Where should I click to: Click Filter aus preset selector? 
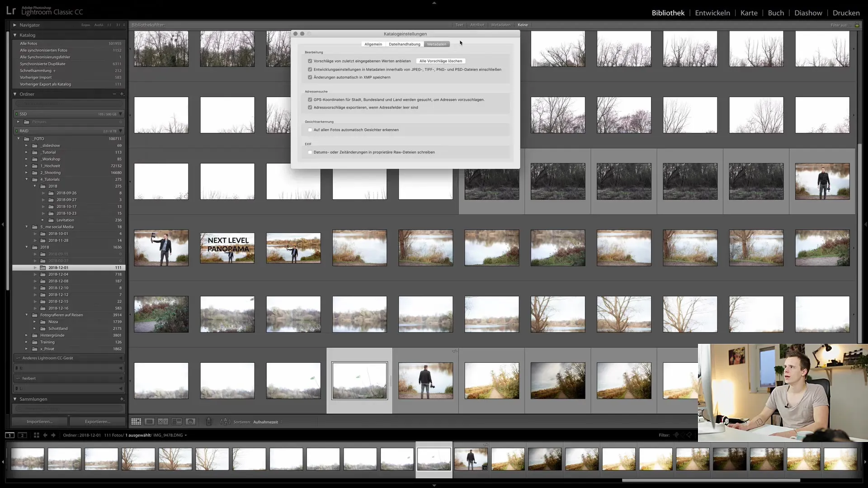(x=840, y=25)
